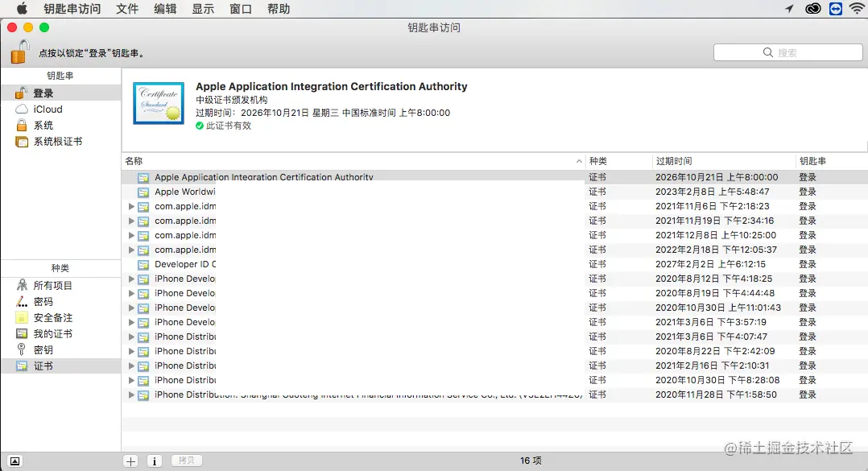The width and height of the screenshot is (868, 471).
Task: Sort by the 种类 column header
Action: pos(619,161)
